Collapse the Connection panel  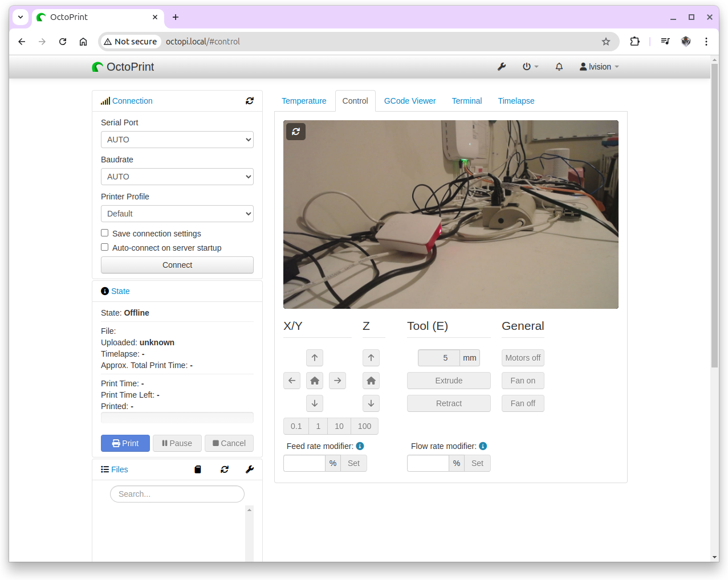132,101
